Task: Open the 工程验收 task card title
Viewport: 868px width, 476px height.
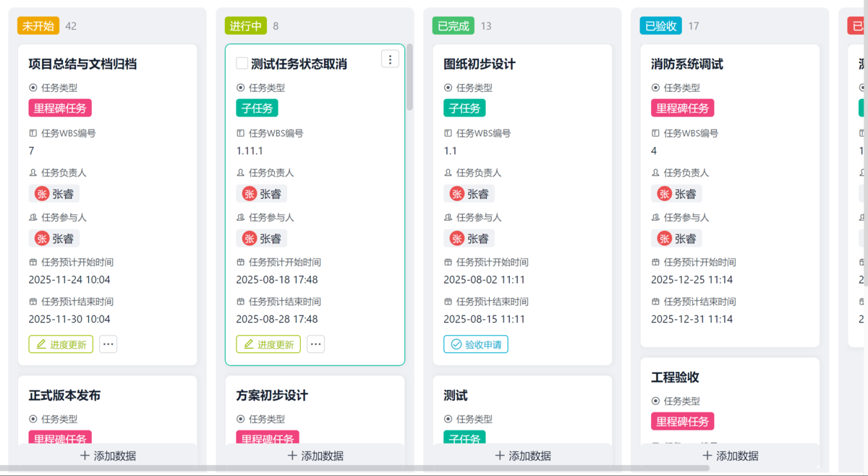Action: 675,378
